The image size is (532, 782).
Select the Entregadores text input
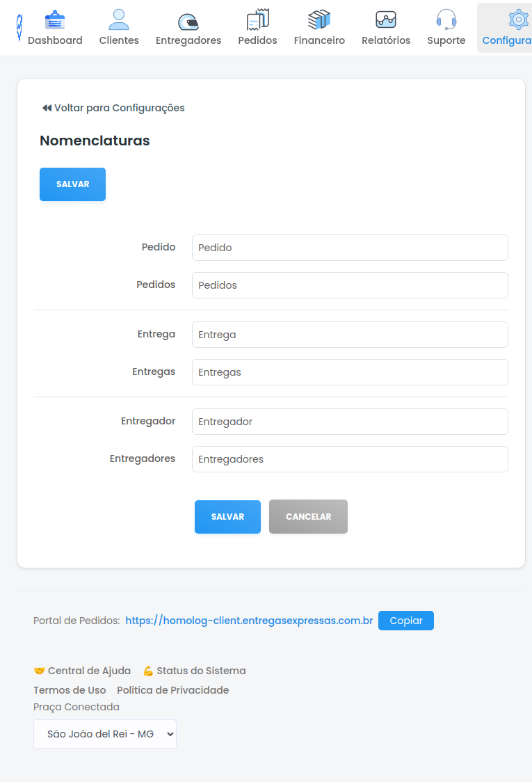(x=350, y=459)
